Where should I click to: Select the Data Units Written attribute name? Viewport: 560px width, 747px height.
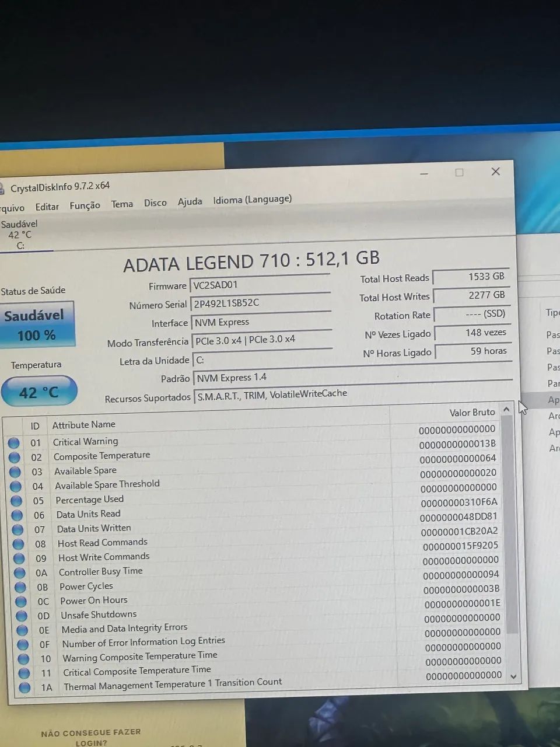tap(93, 528)
